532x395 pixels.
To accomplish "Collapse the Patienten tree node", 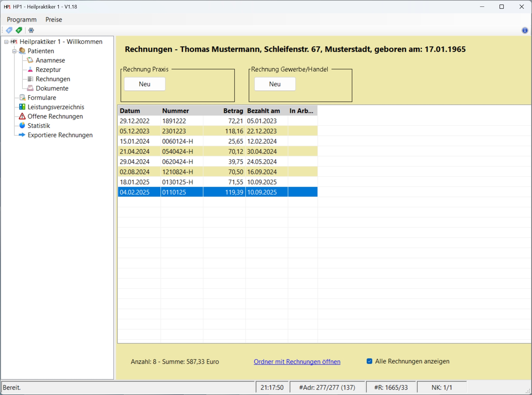I will tap(14, 51).
